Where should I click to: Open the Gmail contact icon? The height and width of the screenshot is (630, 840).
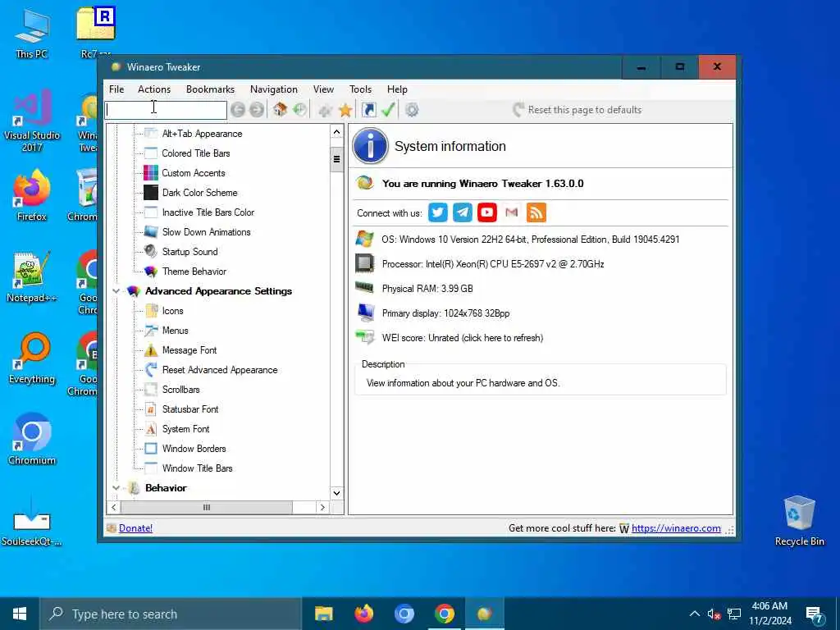coord(512,212)
